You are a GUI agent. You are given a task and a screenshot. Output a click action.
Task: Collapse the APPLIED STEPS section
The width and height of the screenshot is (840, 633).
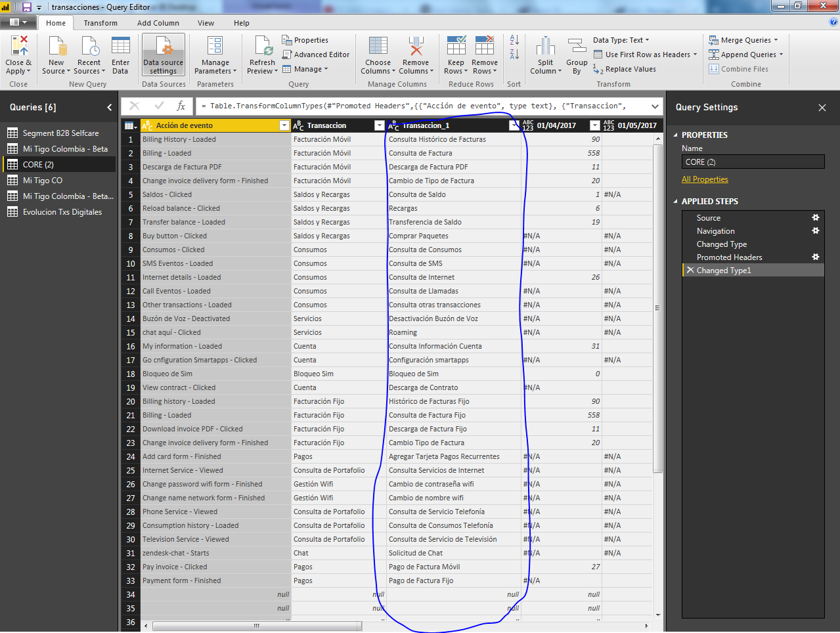click(676, 202)
